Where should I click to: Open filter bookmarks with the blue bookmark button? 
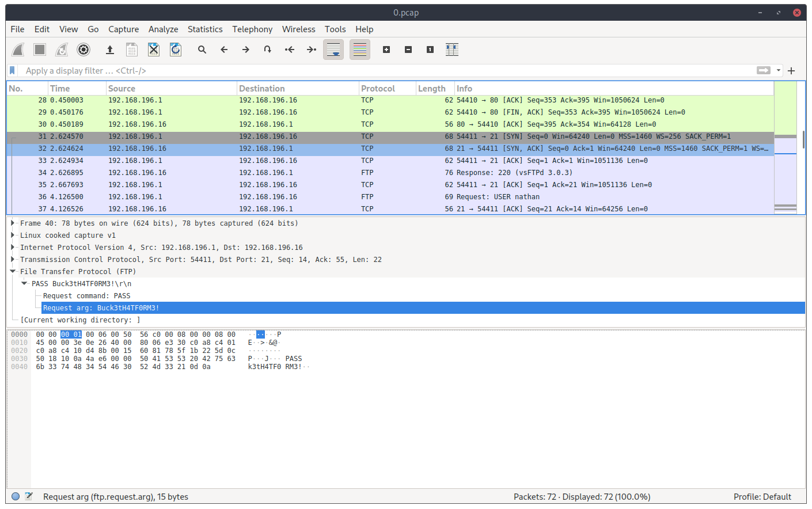[x=12, y=70]
